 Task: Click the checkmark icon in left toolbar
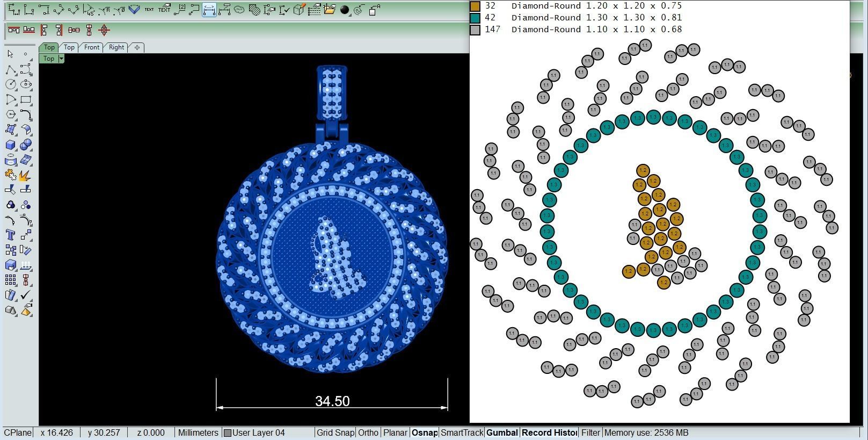26,295
